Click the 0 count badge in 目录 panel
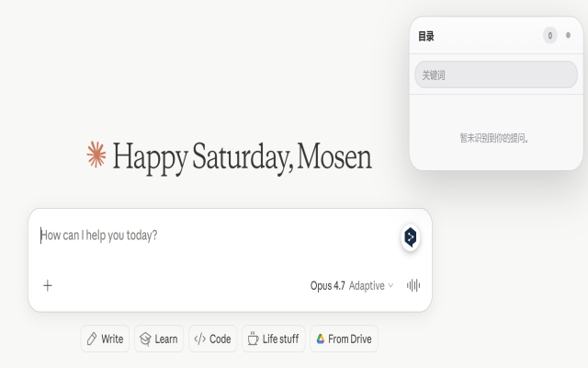 pyautogui.click(x=549, y=35)
